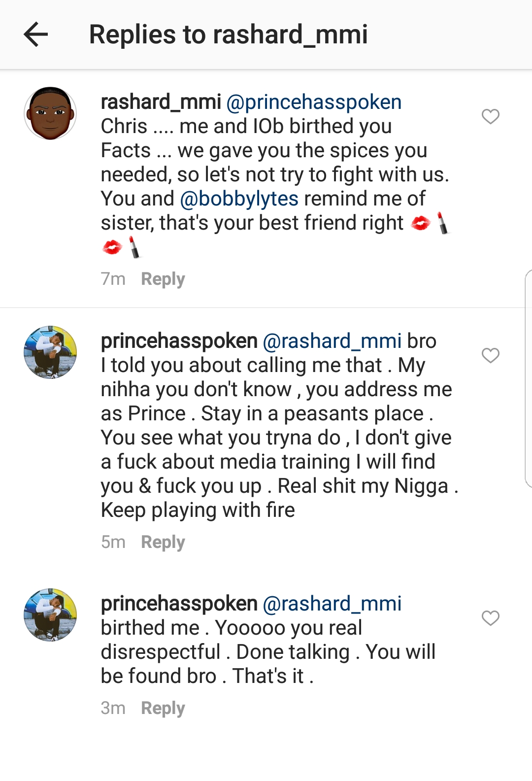This screenshot has width=532, height=781.
Task: Open rashard_mmi's cartoon avatar
Action: [50, 113]
